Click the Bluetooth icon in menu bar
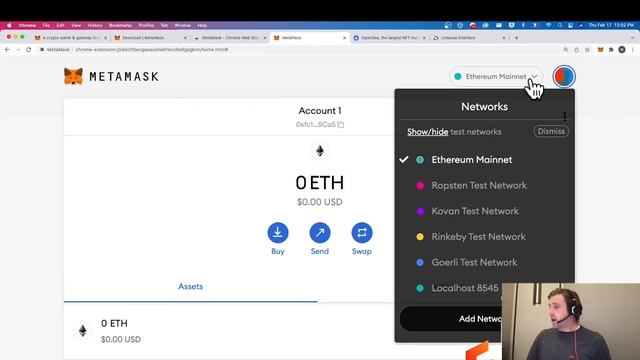Screen dimensions: 640x360 click(523, 25)
